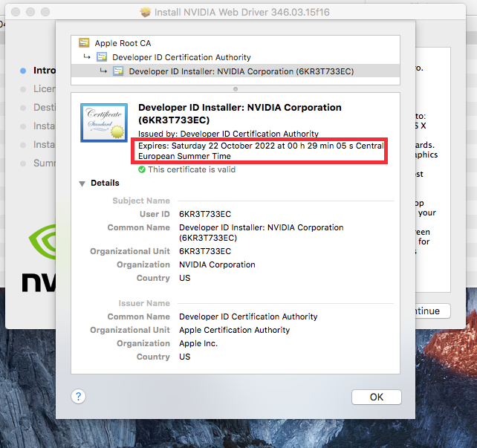Click the Apple Root CA certificate icon
This screenshot has height=448, width=477.
tap(84, 43)
